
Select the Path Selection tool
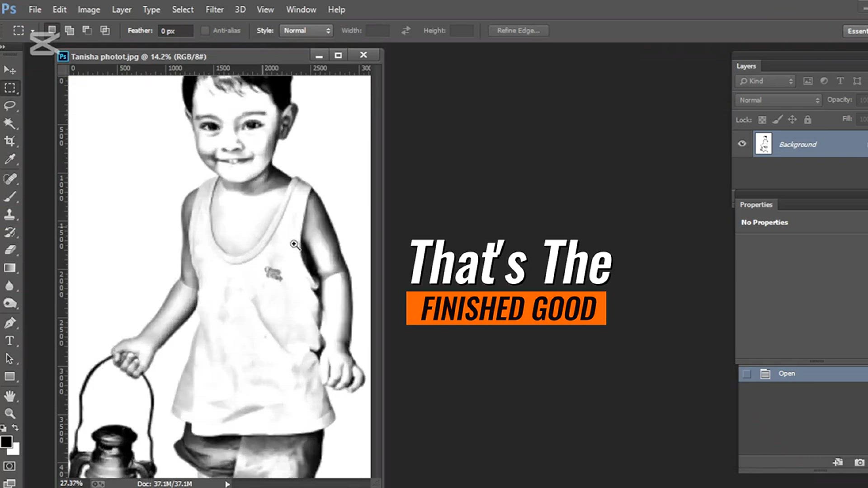coord(9,359)
